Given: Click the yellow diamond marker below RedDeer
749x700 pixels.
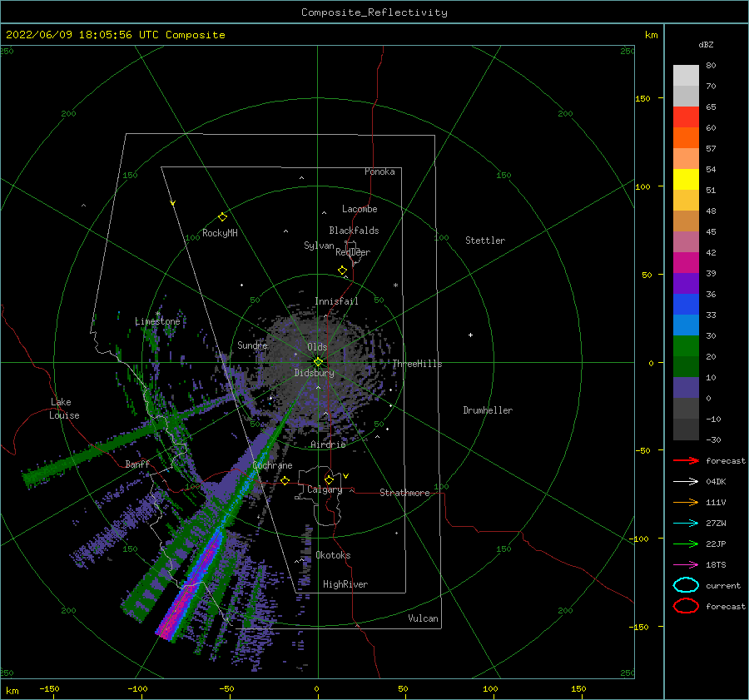Looking at the screenshot, I should click(x=343, y=271).
